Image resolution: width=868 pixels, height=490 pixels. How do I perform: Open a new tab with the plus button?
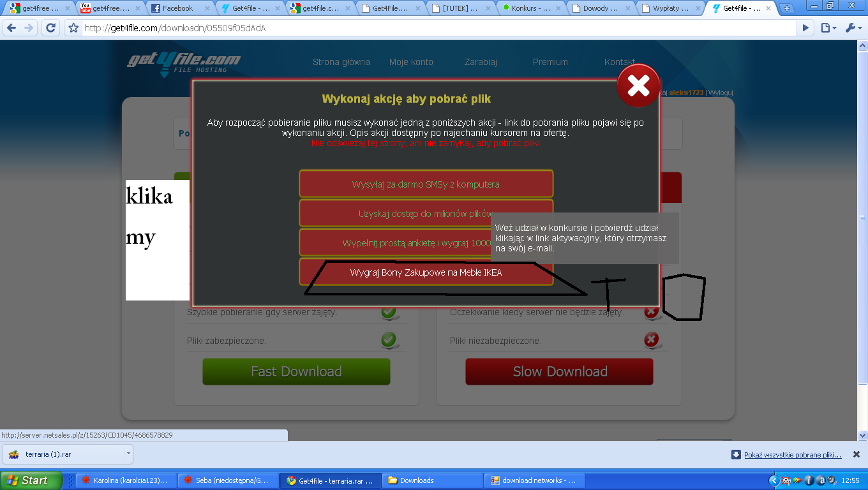coord(787,8)
